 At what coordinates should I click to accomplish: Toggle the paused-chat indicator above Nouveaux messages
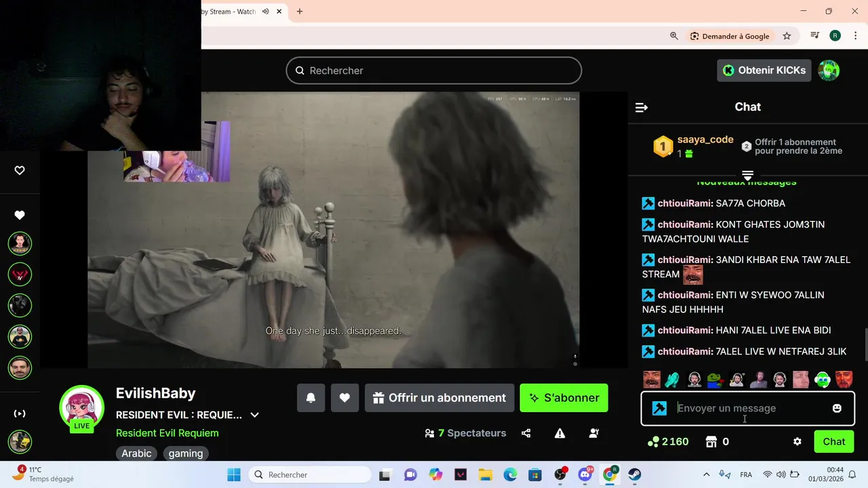(x=747, y=176)
